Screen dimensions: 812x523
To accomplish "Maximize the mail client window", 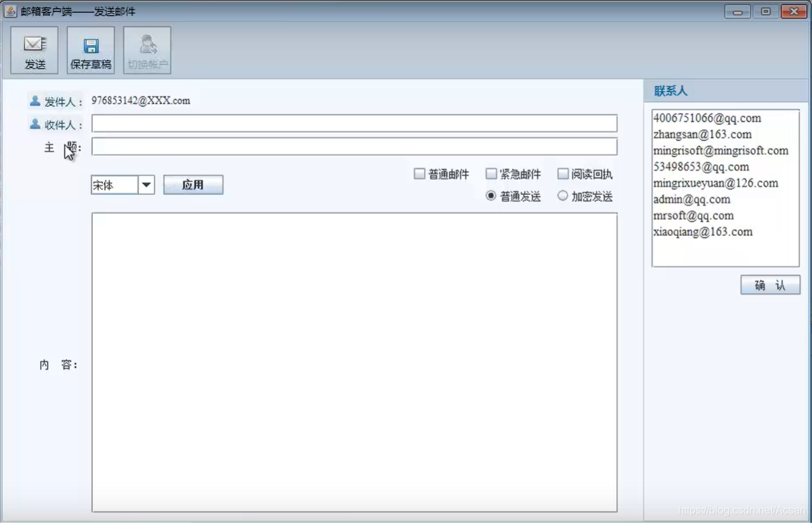I will [x=766, y=11].
